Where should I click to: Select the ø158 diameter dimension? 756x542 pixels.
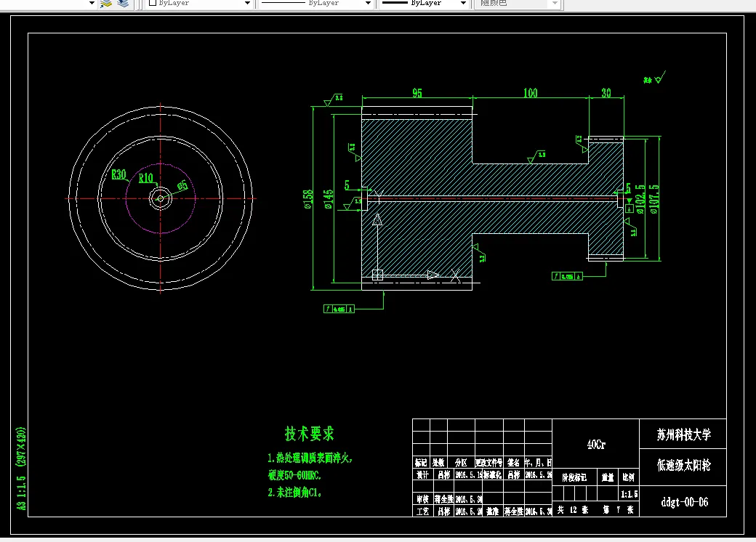pyautogui.click(x=307, y=198)
